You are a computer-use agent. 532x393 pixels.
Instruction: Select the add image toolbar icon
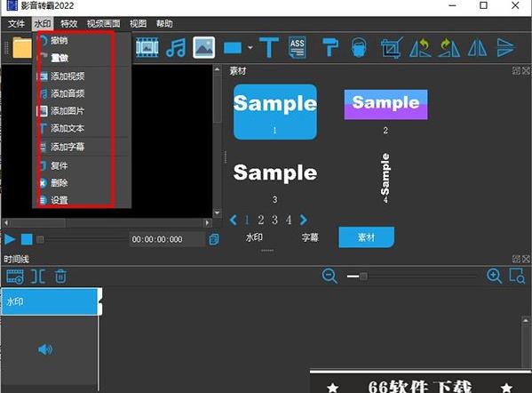204,47
